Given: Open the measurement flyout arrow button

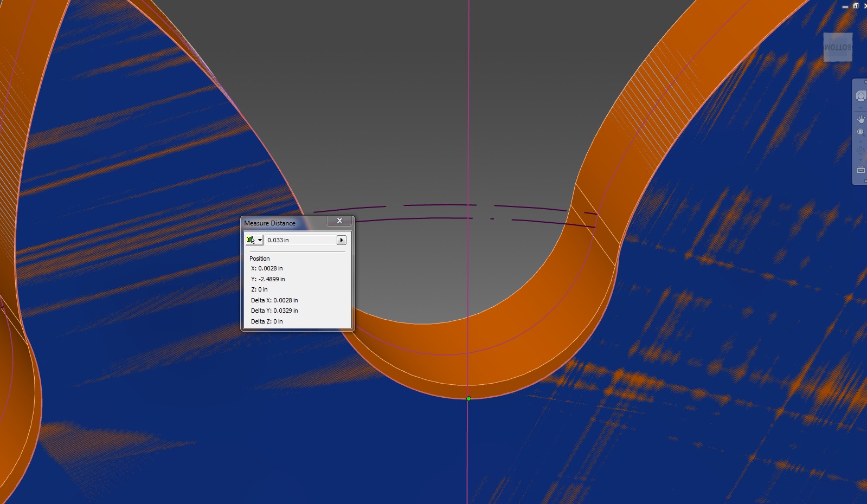Looking at the screenshot, I should [342, 240].
